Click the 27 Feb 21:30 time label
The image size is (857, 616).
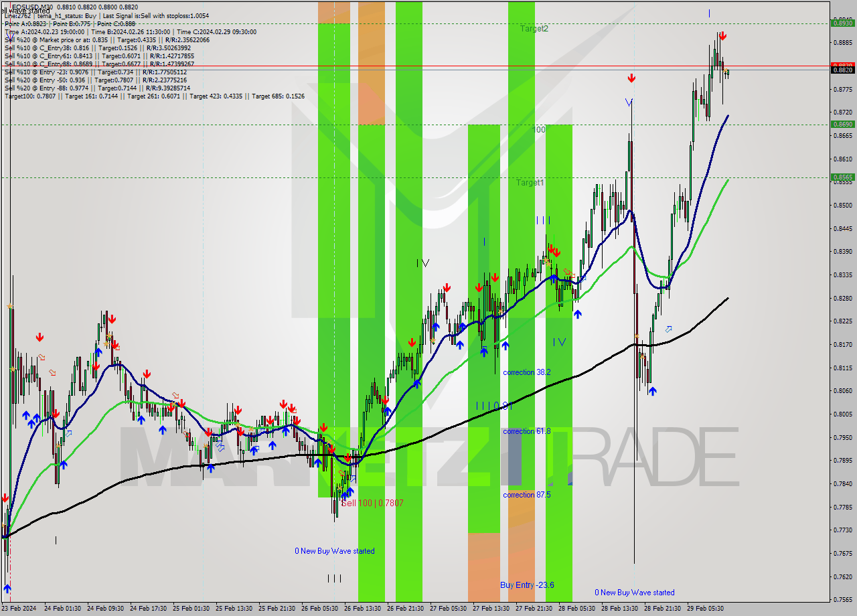coord(534,609)
